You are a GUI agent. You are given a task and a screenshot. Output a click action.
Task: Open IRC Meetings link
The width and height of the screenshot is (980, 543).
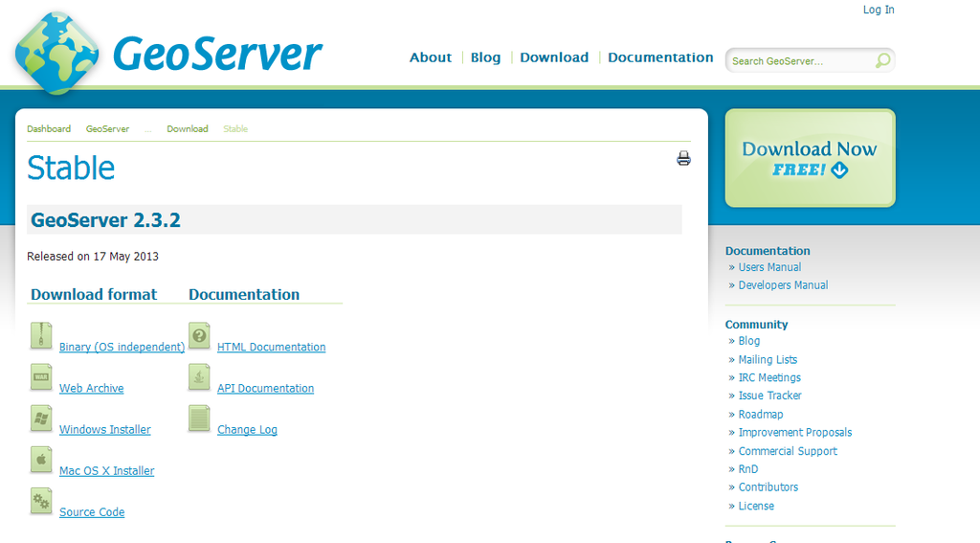coord(769,378)
